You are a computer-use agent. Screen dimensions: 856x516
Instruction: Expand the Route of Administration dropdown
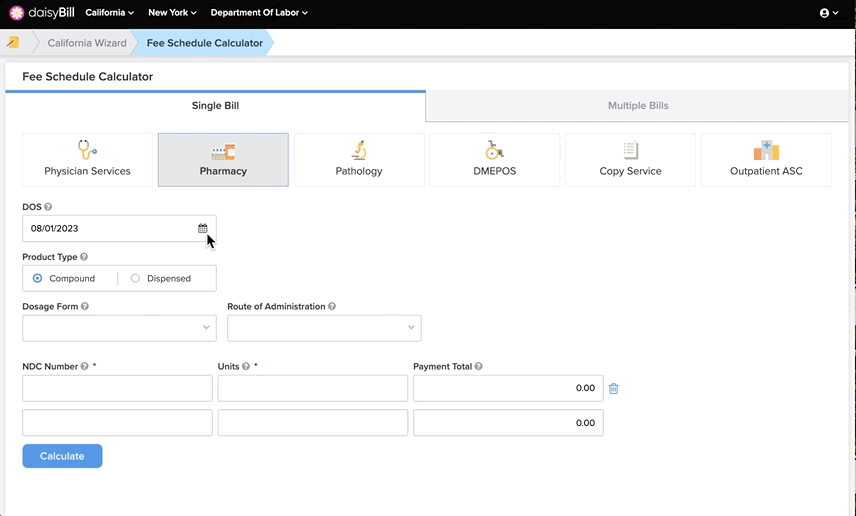click(324, 328)
